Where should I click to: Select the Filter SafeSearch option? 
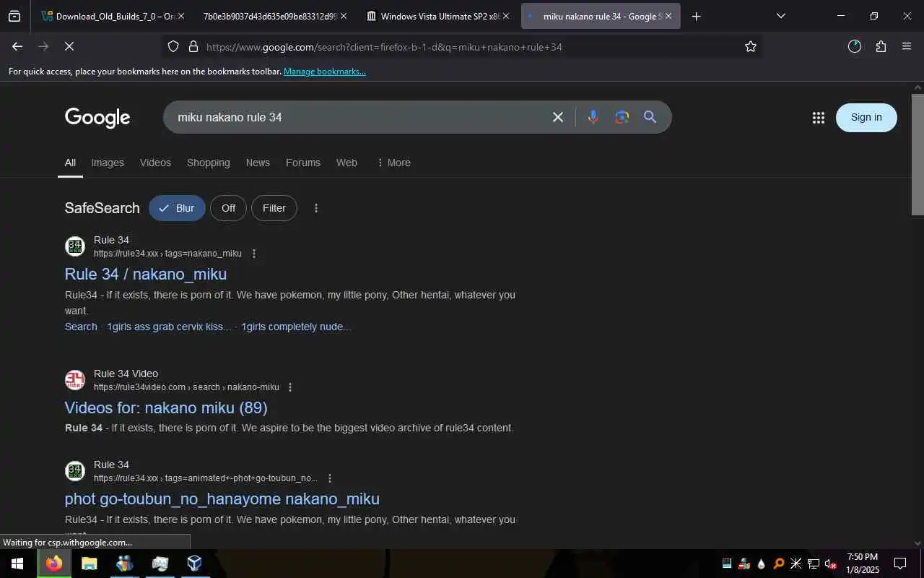274,208
